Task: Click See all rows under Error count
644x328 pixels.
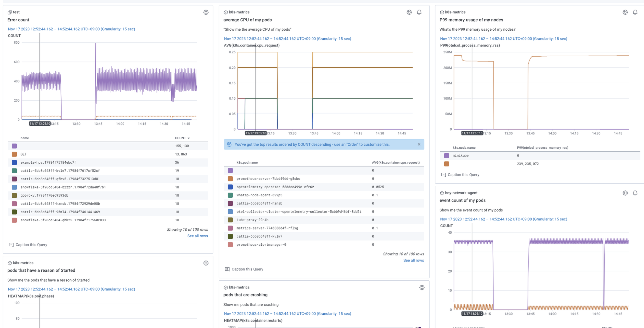Action: pos(197,236)
